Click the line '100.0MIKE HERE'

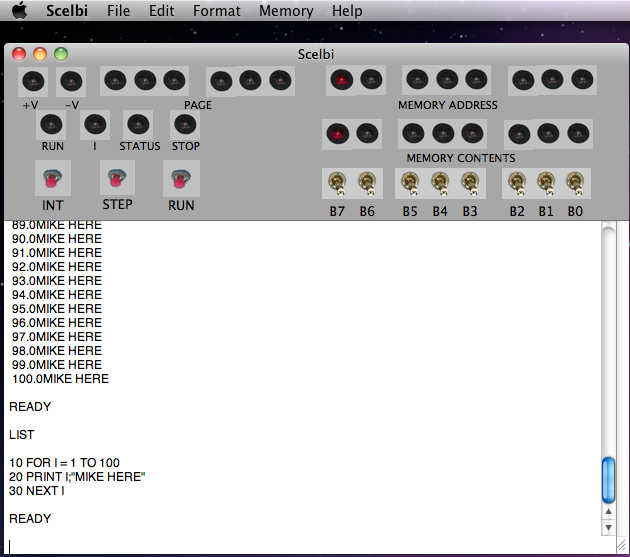coord(60,379)
